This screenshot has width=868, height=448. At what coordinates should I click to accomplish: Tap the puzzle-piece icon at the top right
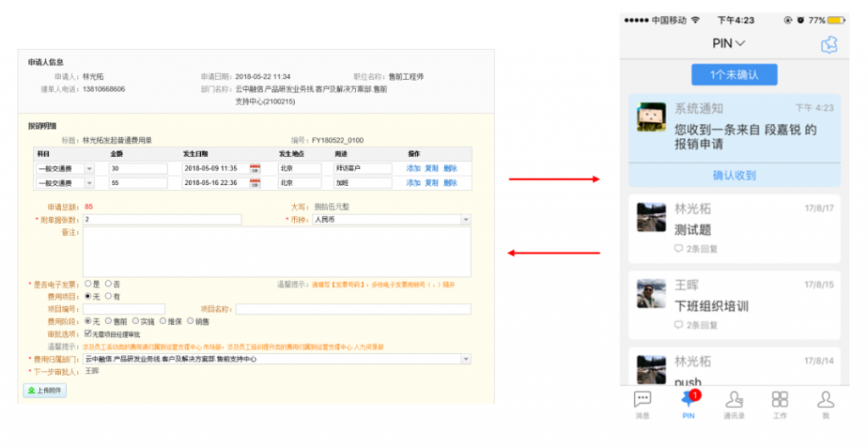[x=829, y=44]
